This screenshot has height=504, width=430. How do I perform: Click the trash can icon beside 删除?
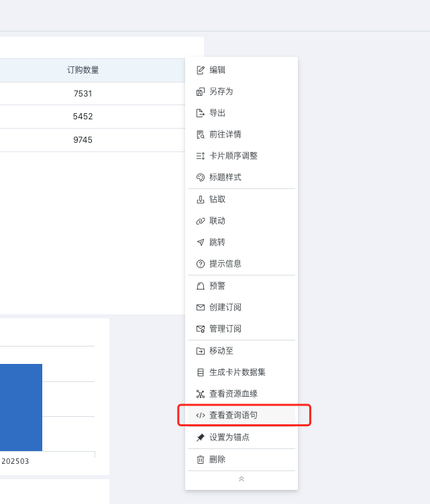pyautogui.click(x=201, y=460)
